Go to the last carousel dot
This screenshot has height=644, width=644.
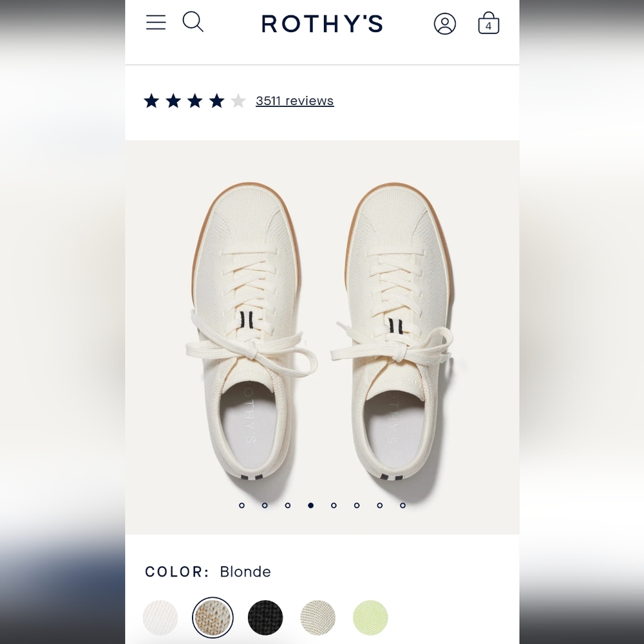point(403,506)
